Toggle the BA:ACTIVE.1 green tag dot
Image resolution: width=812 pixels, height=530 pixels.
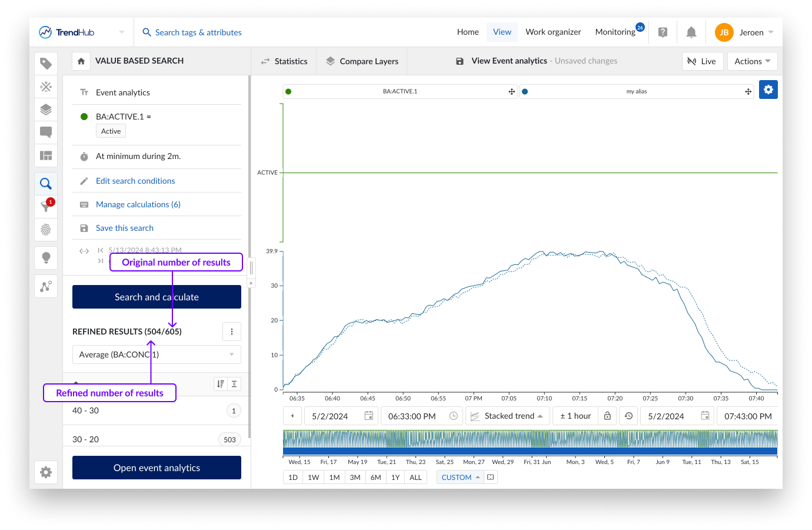tap(288, 91)
